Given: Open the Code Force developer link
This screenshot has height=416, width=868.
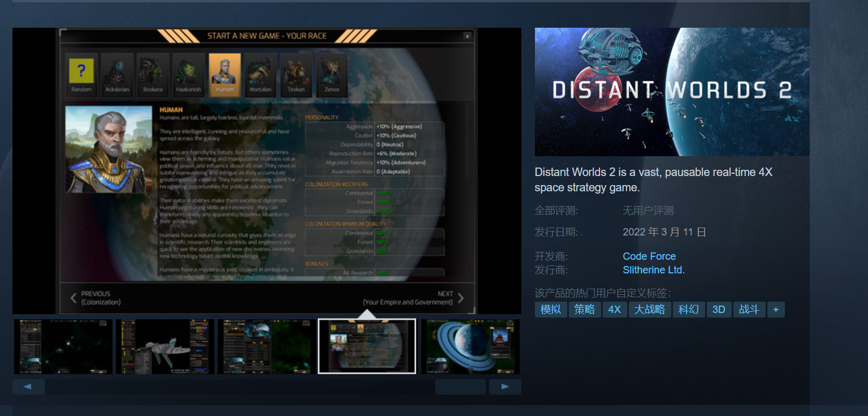Looking at the screenshot, I should (x=649, y=256).
